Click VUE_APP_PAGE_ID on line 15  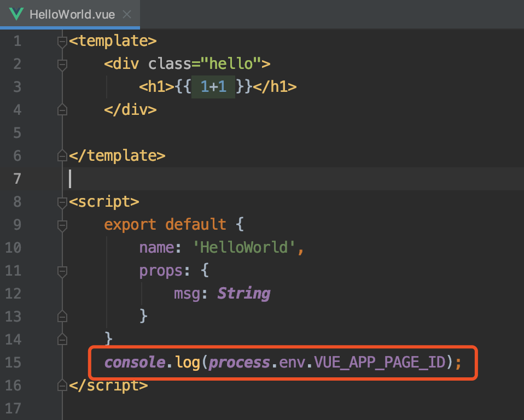380,363
